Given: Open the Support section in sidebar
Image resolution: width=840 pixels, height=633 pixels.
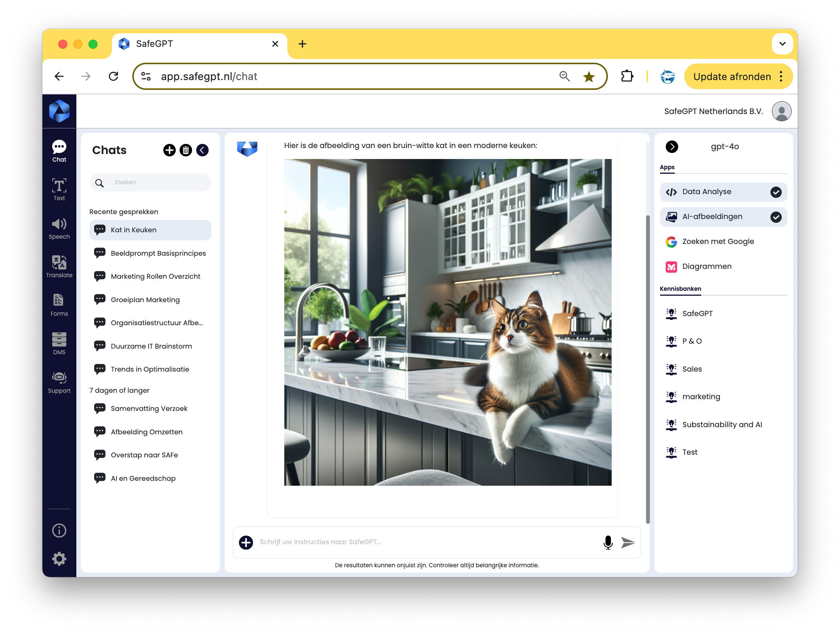Looking at the screenshot, I should [59, 382].
